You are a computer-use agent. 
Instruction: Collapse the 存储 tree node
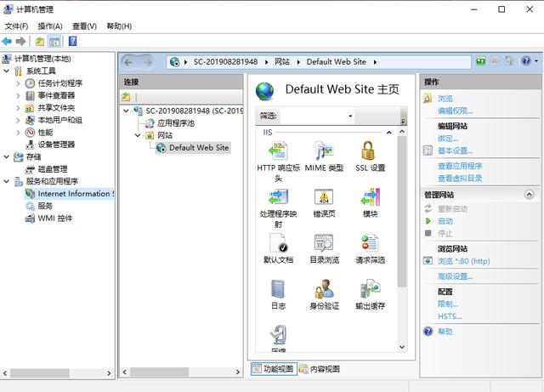pos(6,157)
